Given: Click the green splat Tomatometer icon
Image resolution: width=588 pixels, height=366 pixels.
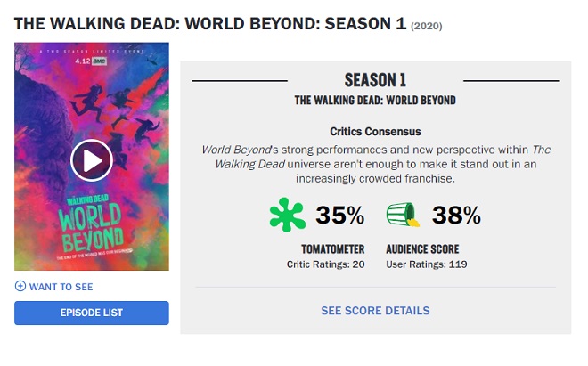Looking at the screenshot, I should click(x=287, y=215).
